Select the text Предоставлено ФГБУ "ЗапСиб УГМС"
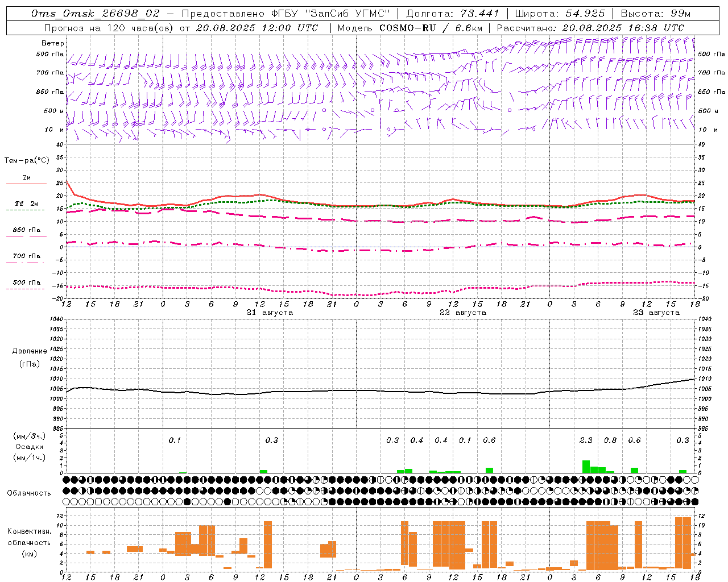 (x=286, y=14)
